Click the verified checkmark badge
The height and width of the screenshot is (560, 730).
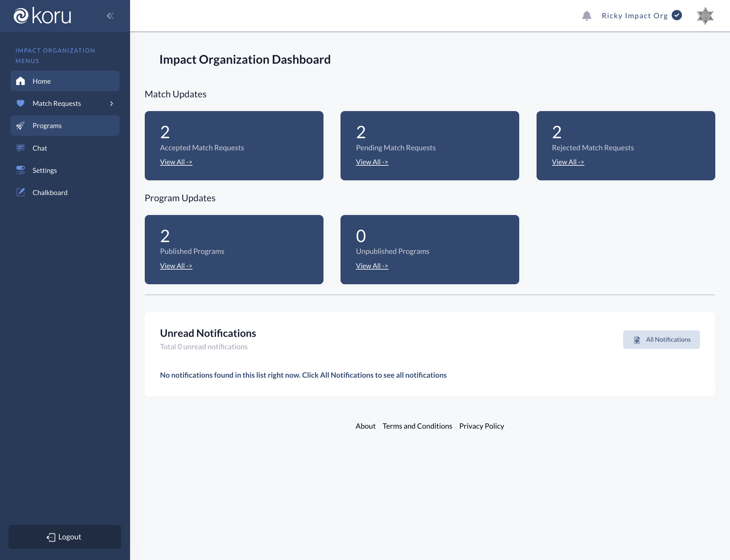click(x=677, y=15)
